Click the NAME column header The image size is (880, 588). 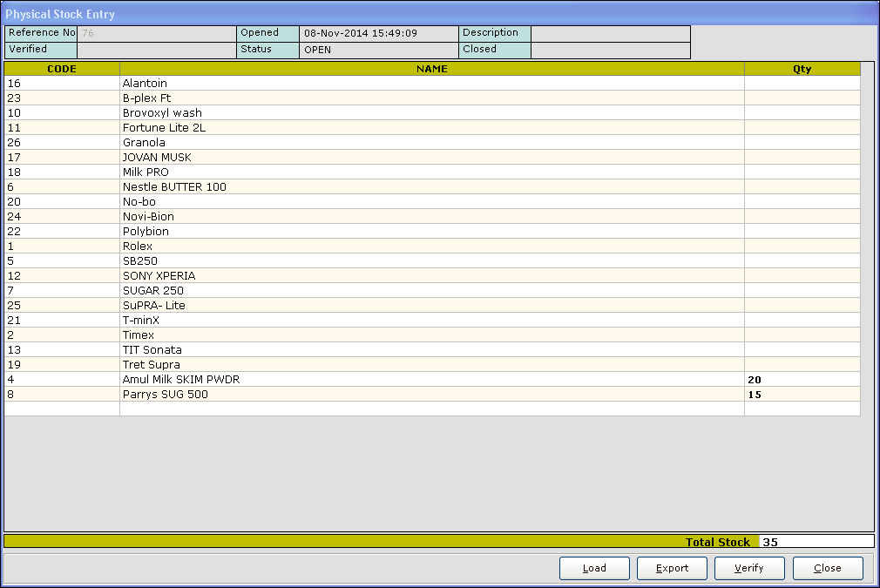[432, 69]
